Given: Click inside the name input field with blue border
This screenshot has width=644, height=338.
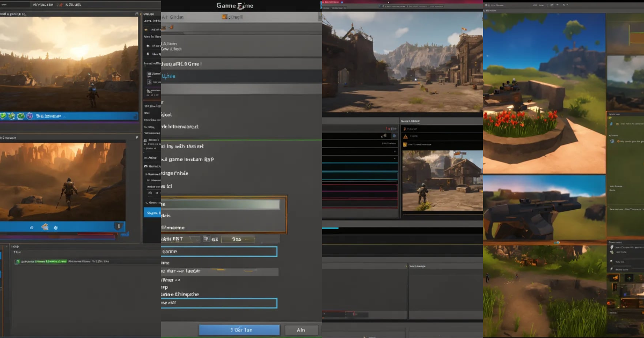Looking at the screenshot, I should (x=219, y=251).
